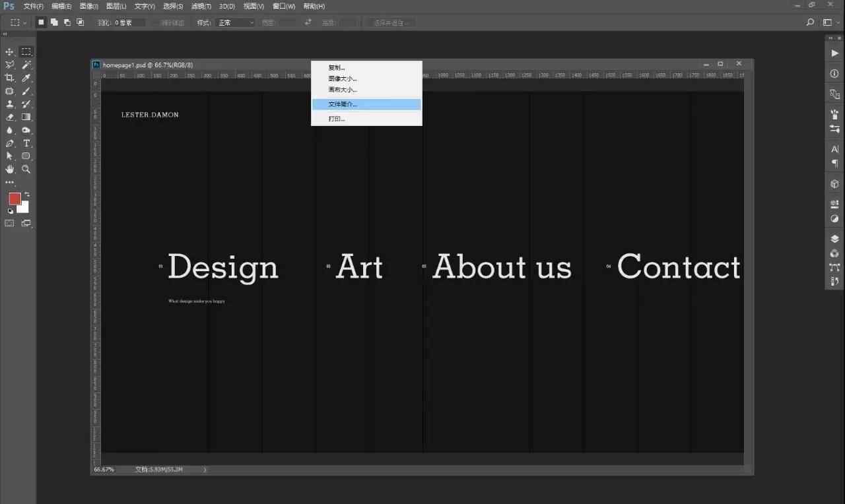The width and height of the screenshot is (845, 504).
Task: Swap foreground and background colors
Action: (27, 195)
